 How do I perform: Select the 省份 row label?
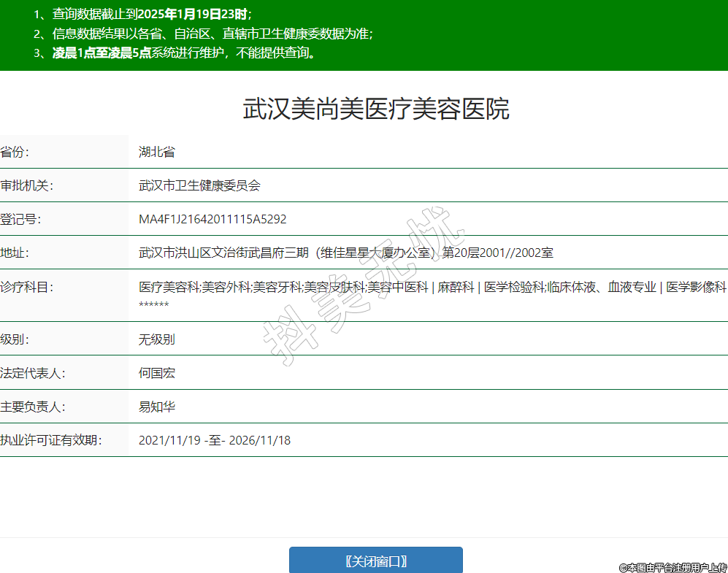pos(15,152)
